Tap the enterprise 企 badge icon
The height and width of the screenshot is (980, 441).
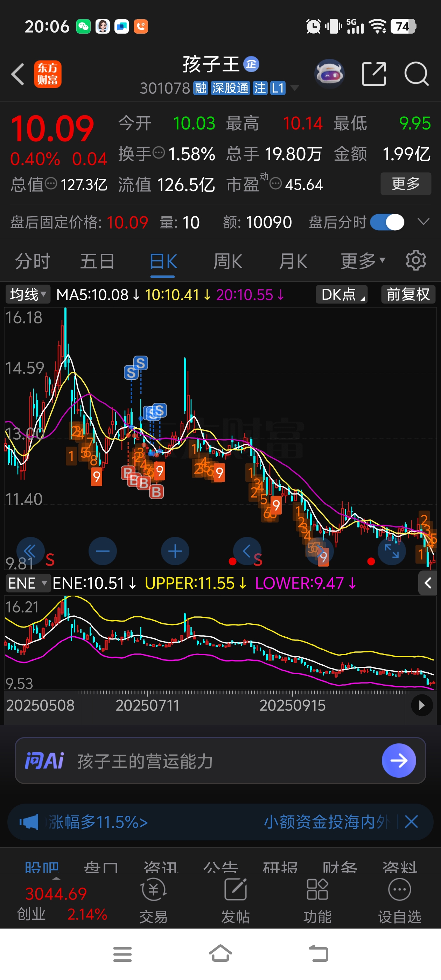click(251, 64)
